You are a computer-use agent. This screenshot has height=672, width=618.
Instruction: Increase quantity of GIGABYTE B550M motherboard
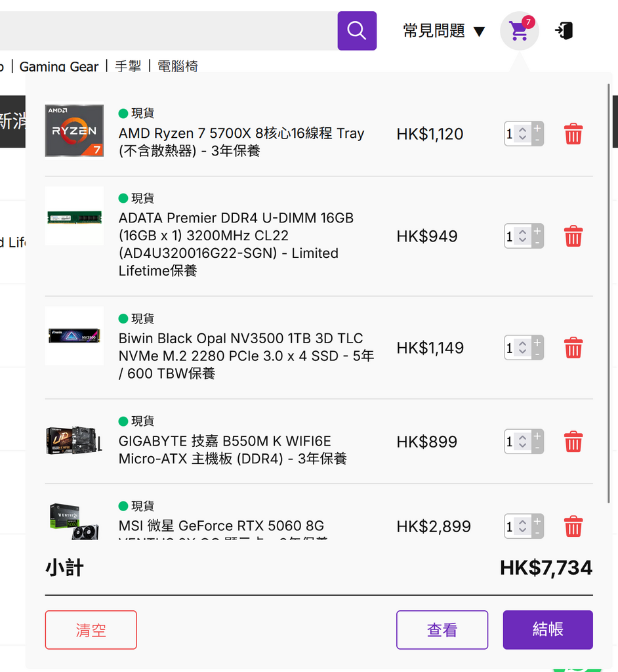[x=537, y=436]
